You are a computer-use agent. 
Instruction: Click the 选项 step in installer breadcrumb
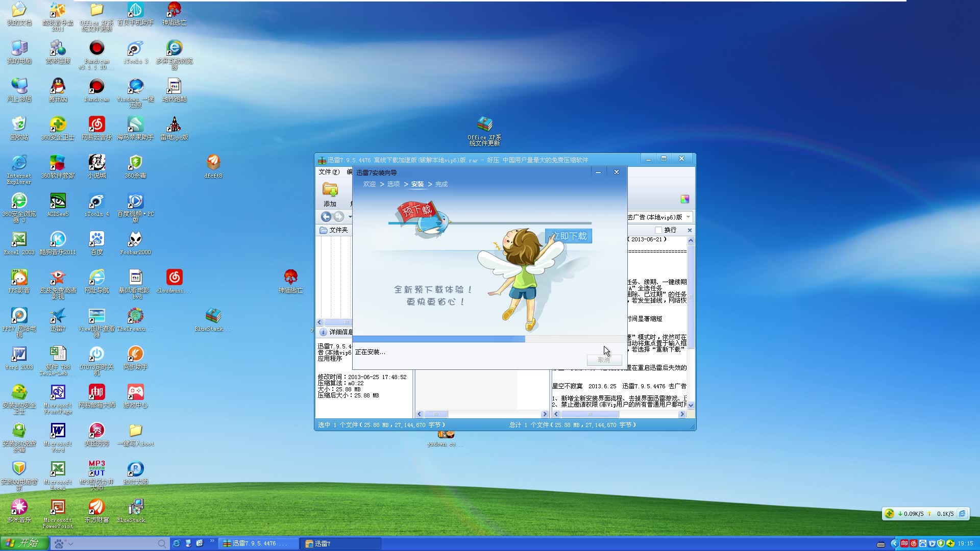[394, 184]
